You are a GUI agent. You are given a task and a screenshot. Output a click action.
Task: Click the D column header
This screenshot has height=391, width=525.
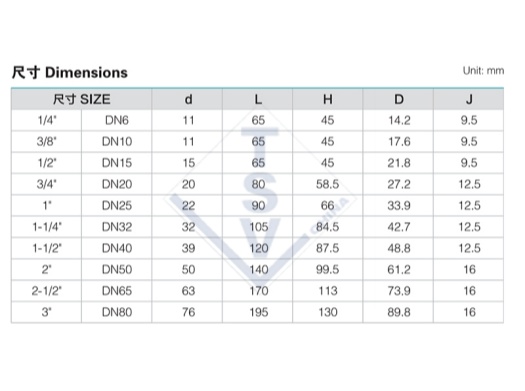click(x=398, y=99)
